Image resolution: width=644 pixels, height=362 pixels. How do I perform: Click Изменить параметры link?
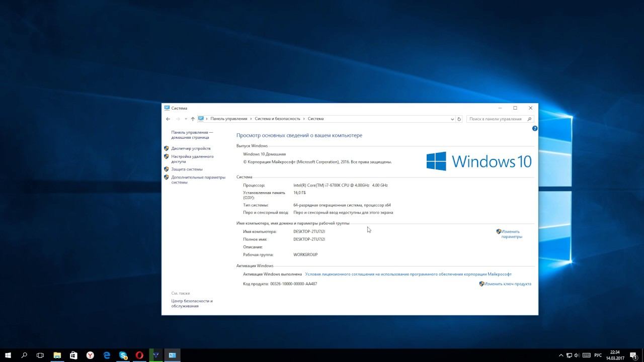pos(511,234)
